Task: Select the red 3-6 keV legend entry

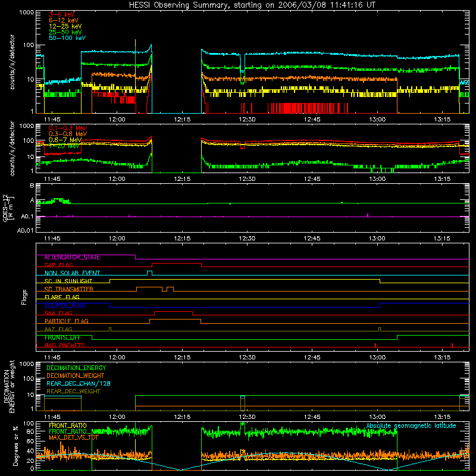Action: tap(62, 14)
